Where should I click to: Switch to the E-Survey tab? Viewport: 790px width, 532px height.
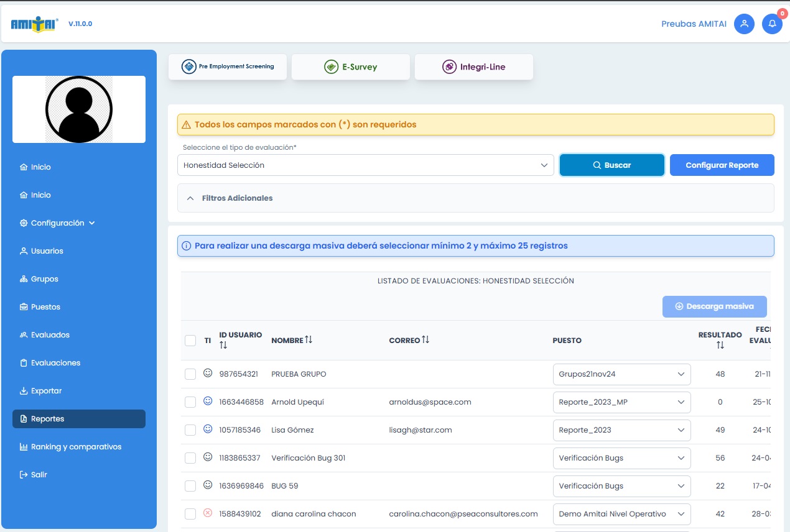tap(351, 67)
